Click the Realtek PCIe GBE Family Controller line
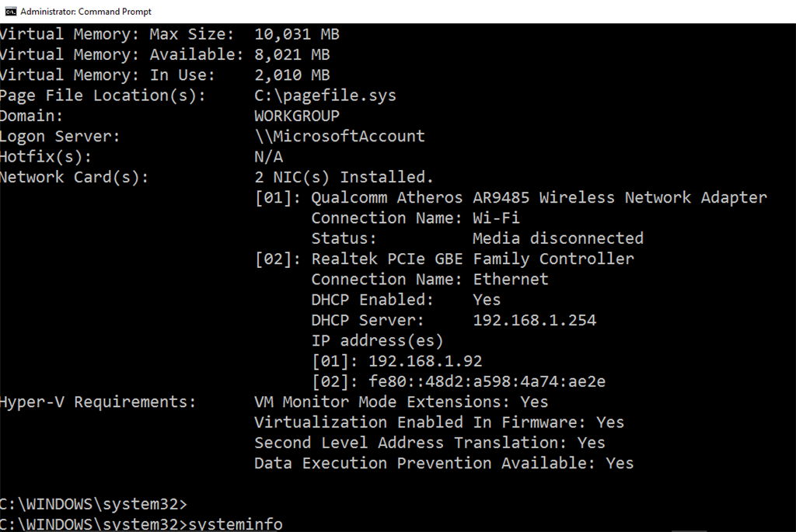796x532 pixels. tap(444, 259)
